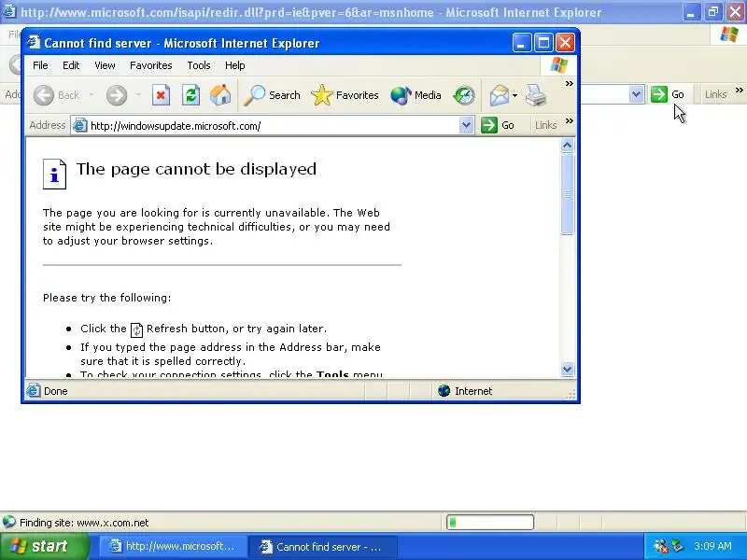
Task: Click the Mail envelope icon
Action: (x=500, y=95)
